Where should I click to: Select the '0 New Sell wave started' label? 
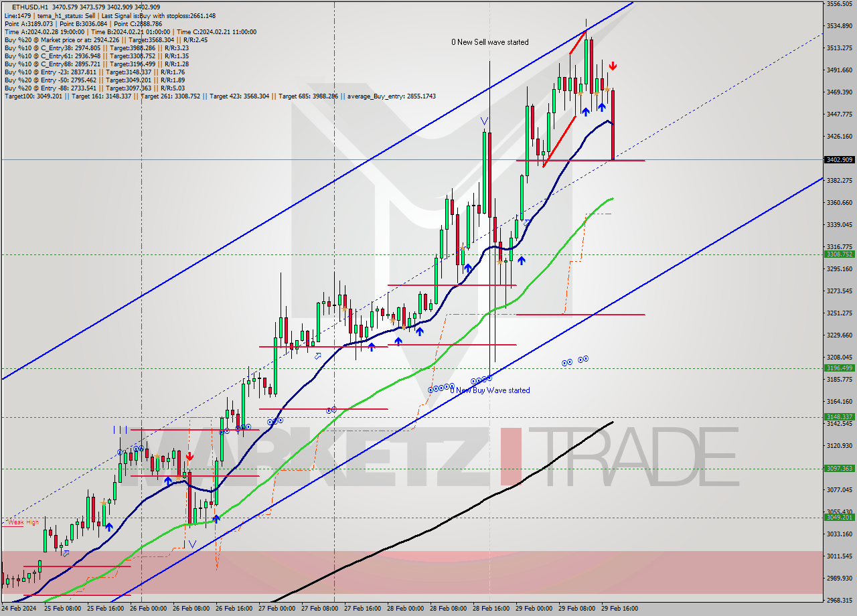point(490,42)
